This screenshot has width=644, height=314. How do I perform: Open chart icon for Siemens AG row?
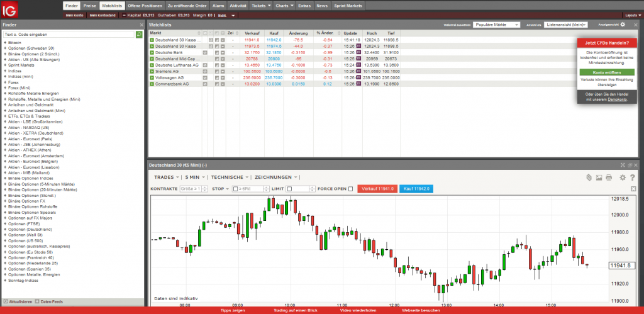pos(217,71)
